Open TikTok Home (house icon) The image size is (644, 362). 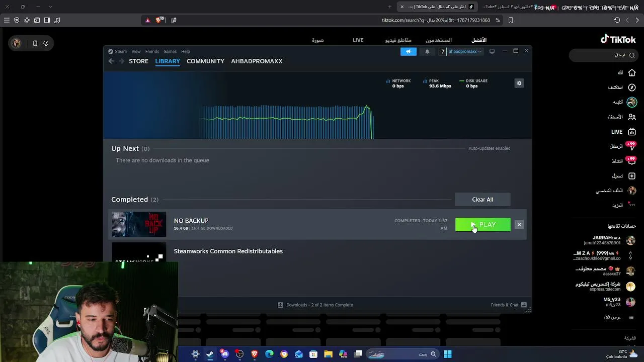632,73
